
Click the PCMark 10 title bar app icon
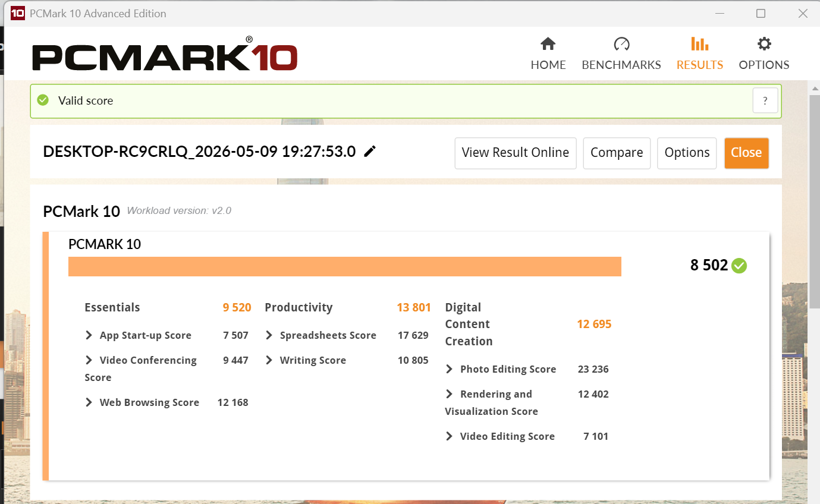18,13
